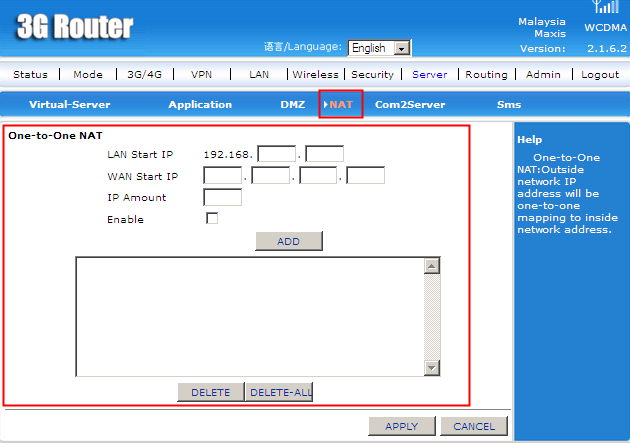630x443 pixels.
Task: Open the Wireless menu
Action: [317, 74]
